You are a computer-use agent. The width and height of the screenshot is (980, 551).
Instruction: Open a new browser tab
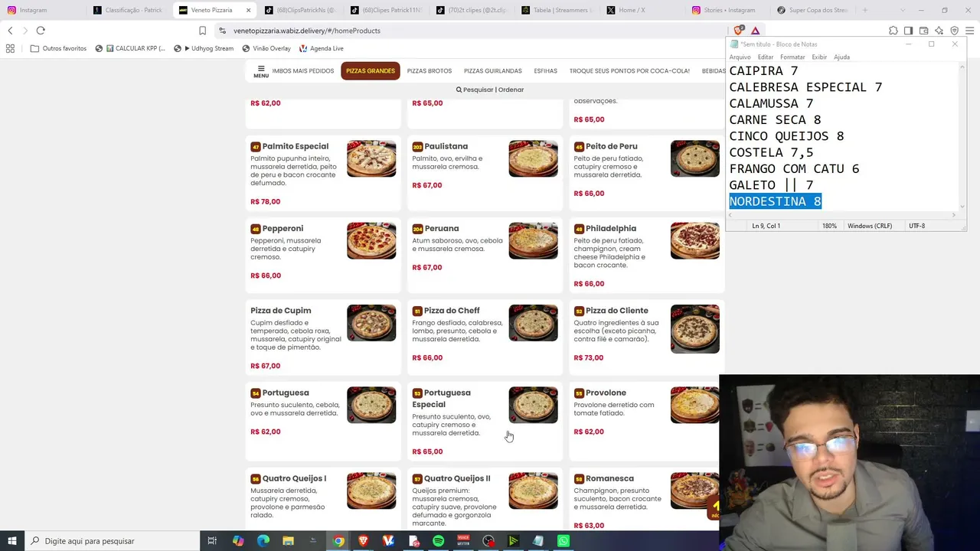pos(865,10)
